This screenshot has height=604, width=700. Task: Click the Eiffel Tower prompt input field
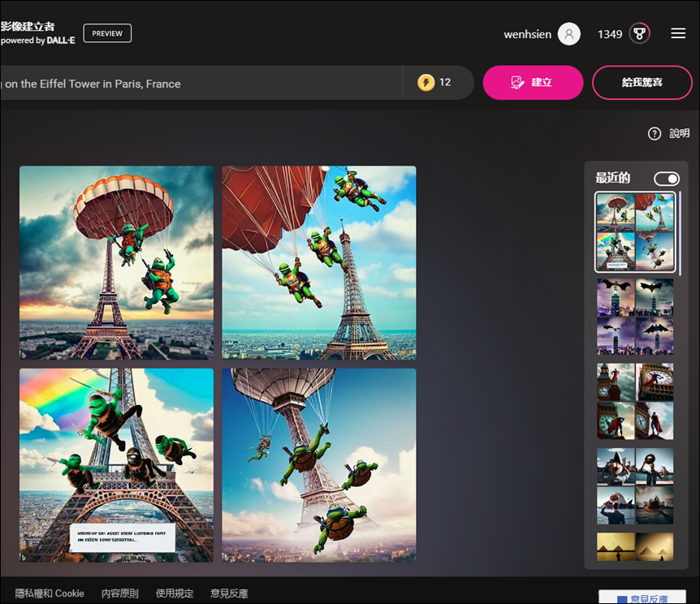click(201, 83)
